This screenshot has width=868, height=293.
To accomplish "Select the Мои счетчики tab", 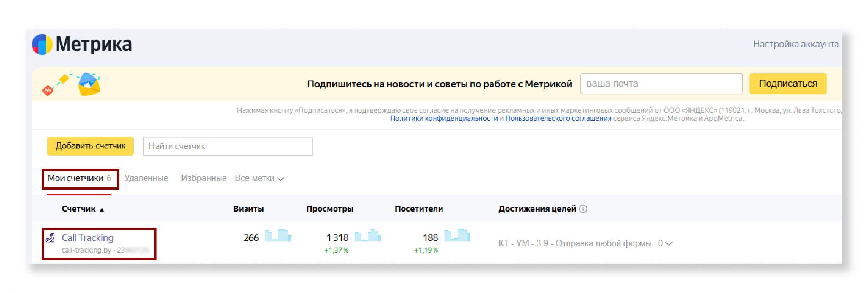I will tap(80, 178).
